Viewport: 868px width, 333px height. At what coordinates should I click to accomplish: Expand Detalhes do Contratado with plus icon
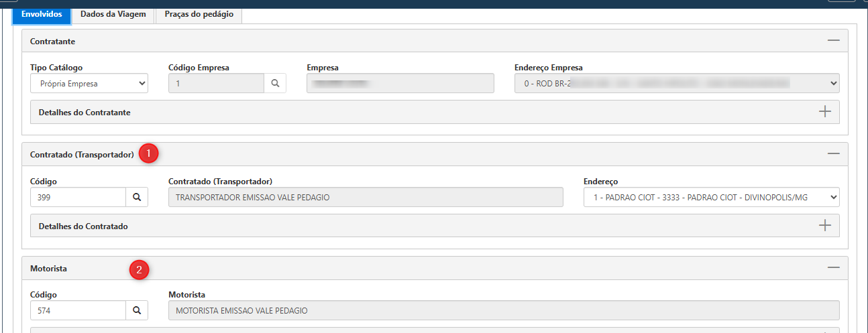825,226
